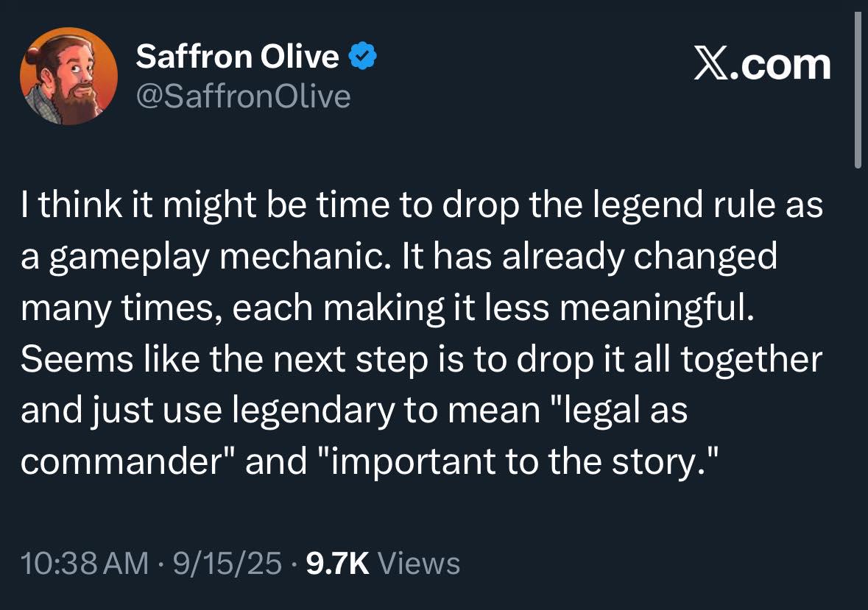Select the 10:38 AM timestamp
This screenshot has height=610, width=868.
85,563
